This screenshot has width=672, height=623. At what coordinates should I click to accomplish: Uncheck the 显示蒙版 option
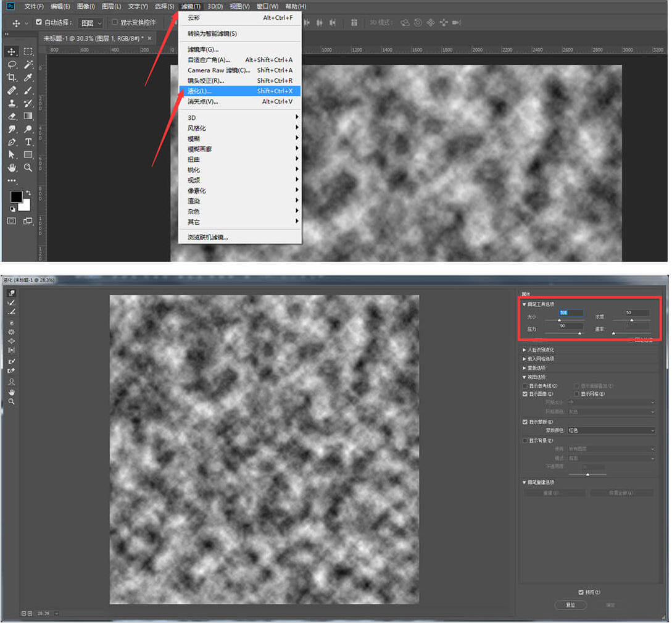525,422
